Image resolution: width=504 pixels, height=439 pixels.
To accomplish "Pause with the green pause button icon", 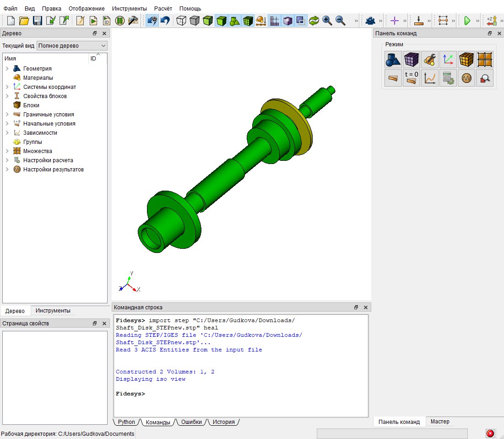I will [x=120, y=21].
